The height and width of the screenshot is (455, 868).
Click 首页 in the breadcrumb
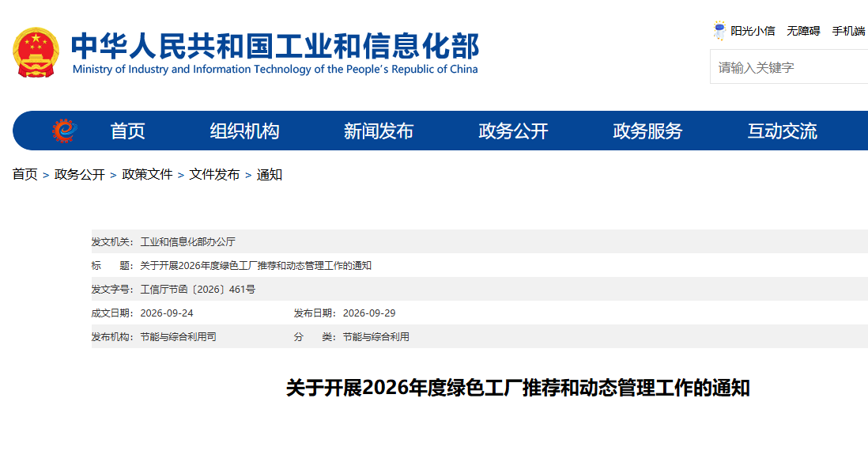coord(25,175)
